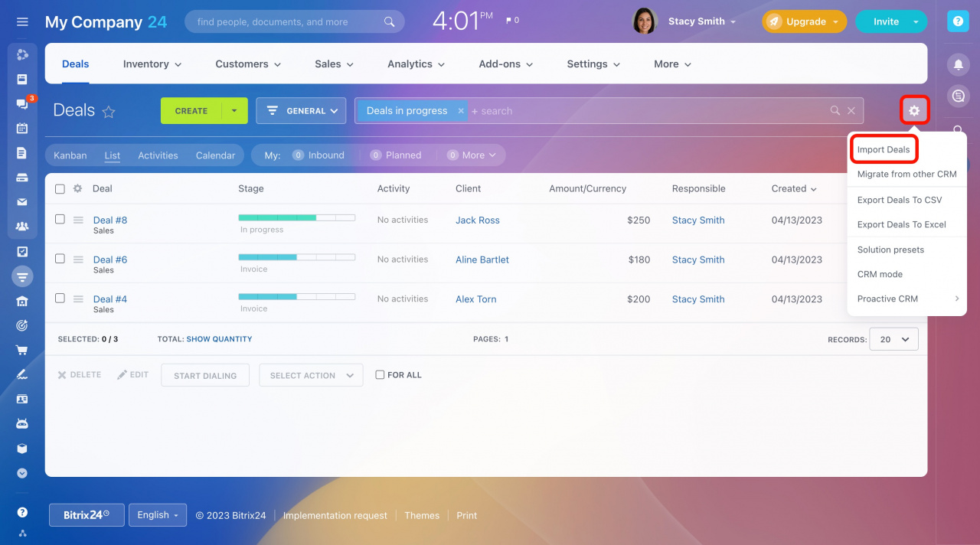Switch to the Calendar view
Image resolution: width=980 pixels, height=545 pixels.
[x=215, y=155]
